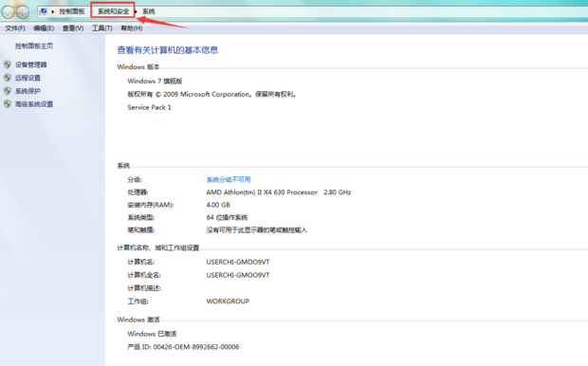
Task: Click the Windows 7 旗舰版 text
Action: pos(155,81)
